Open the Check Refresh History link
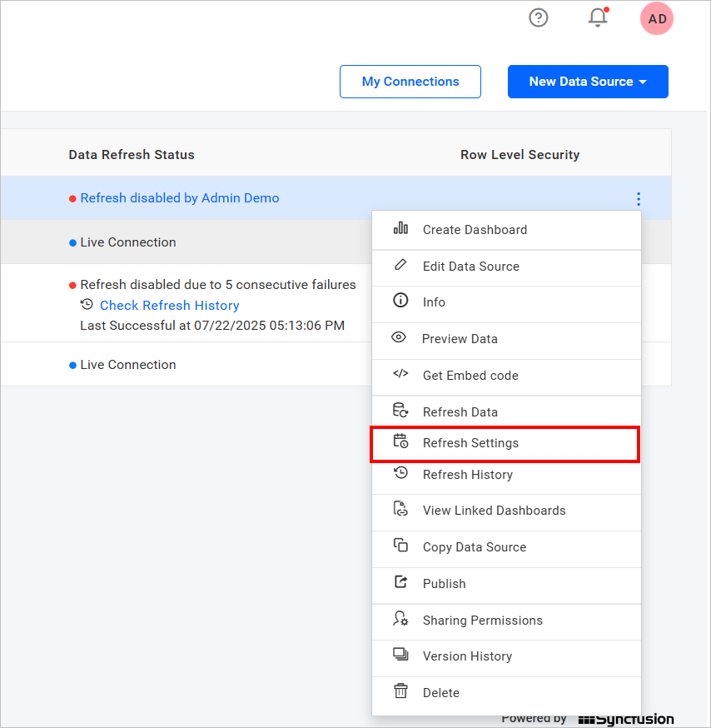This screenshot has width=711, height=728. (x=169, y=305)
